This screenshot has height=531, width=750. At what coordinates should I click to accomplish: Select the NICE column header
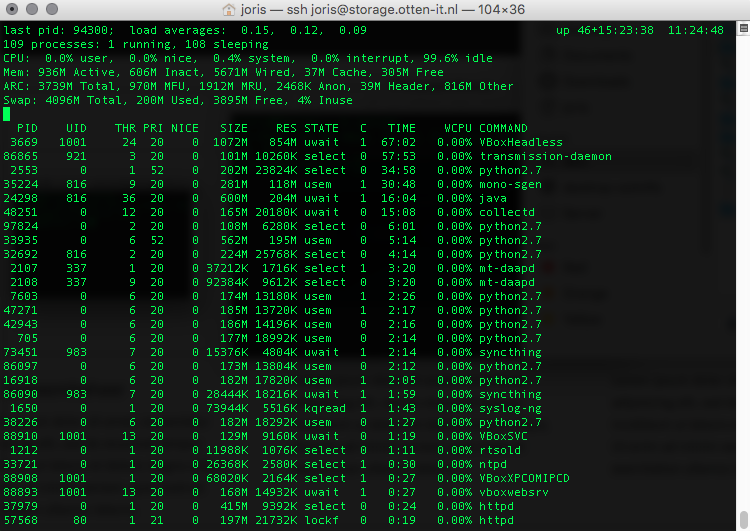click(x=185, y=128)
